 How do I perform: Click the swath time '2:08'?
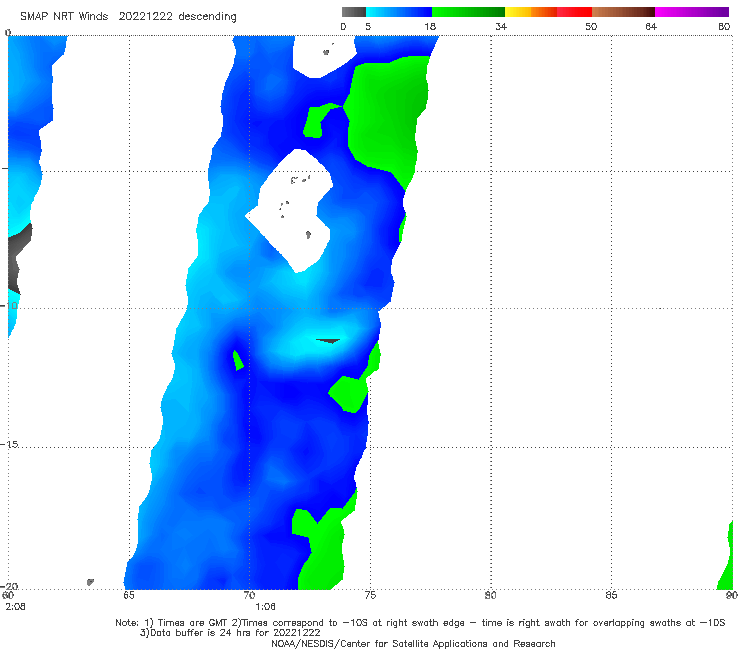16,607
